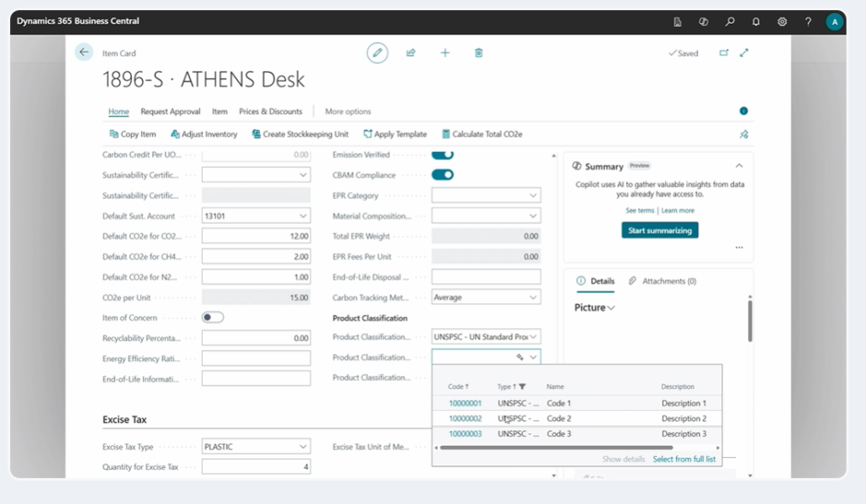
Task: Select code 10000002 from the lookup
Action: coord(465,418)
